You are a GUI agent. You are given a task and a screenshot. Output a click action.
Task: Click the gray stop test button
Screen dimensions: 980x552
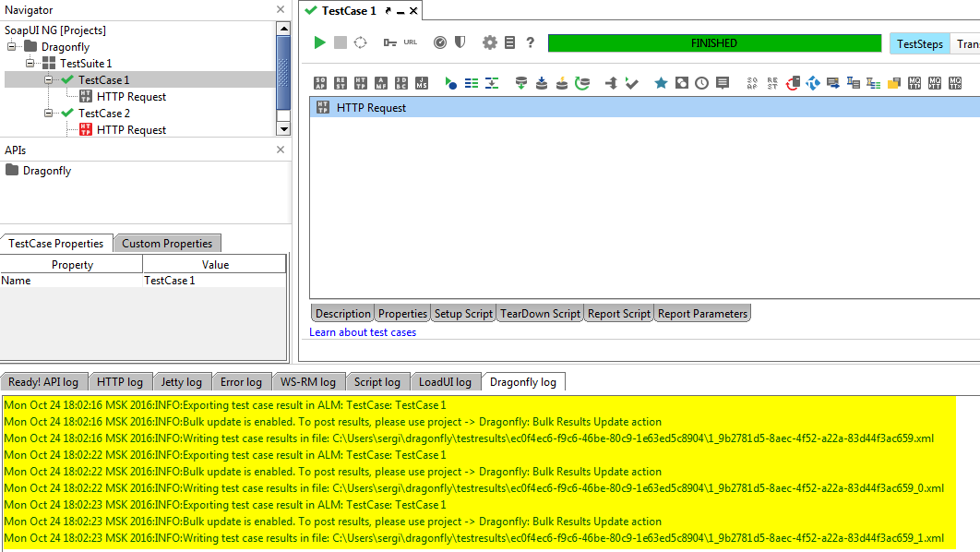click(341, 42)
